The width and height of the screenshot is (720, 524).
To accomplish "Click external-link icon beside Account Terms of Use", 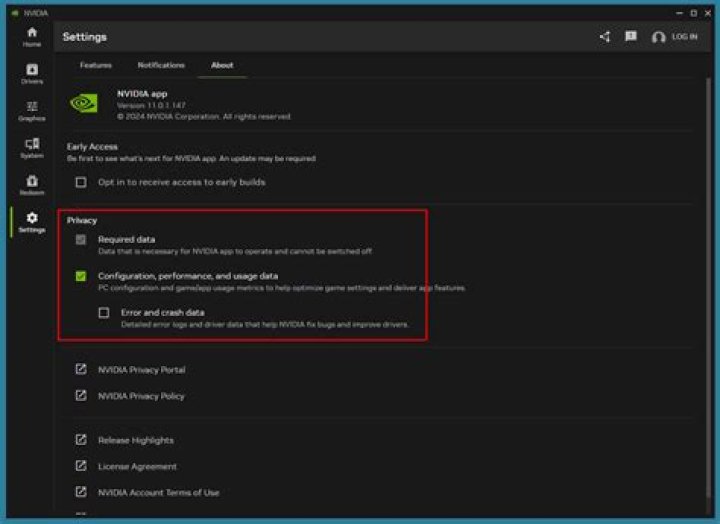I will point(81,492).
